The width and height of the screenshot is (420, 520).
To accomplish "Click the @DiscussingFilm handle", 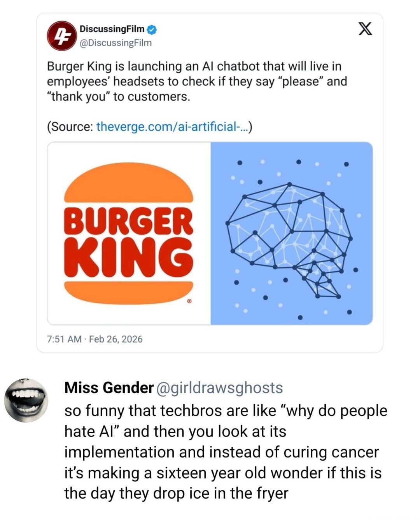I will [x=113, y=43].
